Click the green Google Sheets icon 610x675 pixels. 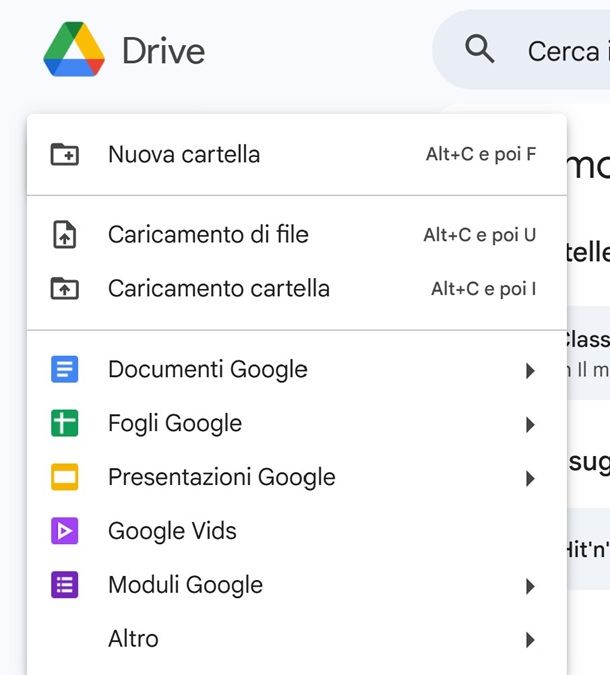click(x=64, y=424)
